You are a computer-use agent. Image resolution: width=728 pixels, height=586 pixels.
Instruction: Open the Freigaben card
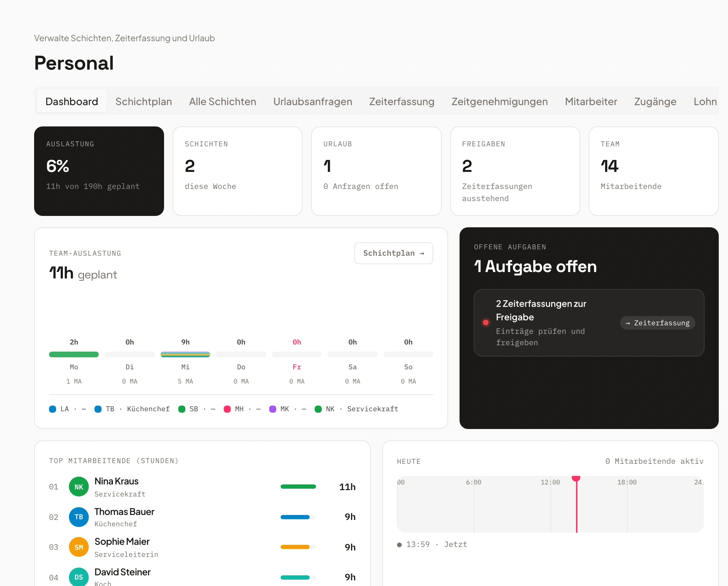click(x=515, y=171)
